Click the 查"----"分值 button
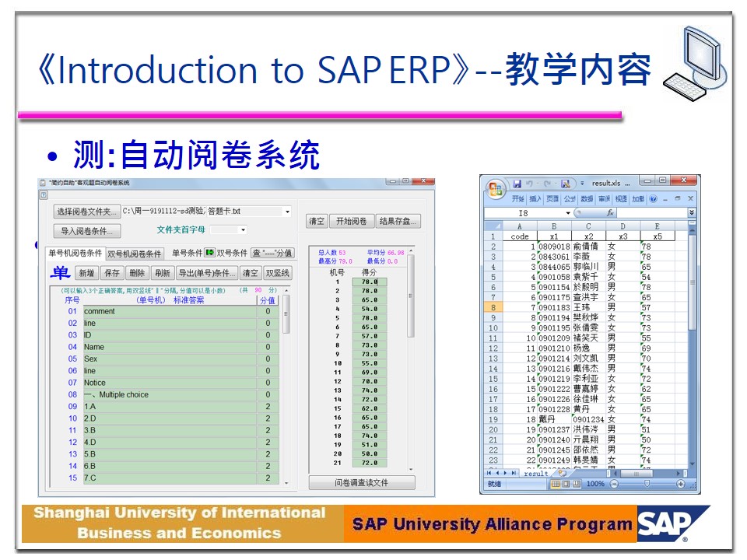Screen dimensions: 747x560 272,253
